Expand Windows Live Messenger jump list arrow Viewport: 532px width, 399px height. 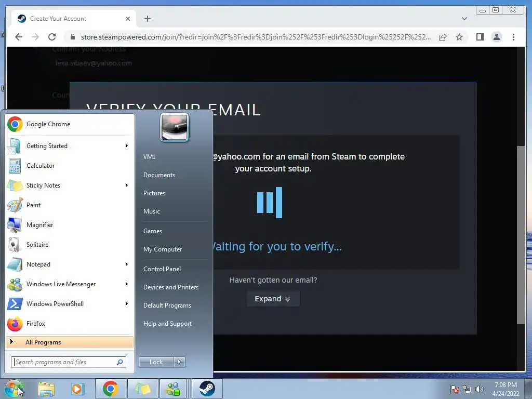(x=127, y=284)
